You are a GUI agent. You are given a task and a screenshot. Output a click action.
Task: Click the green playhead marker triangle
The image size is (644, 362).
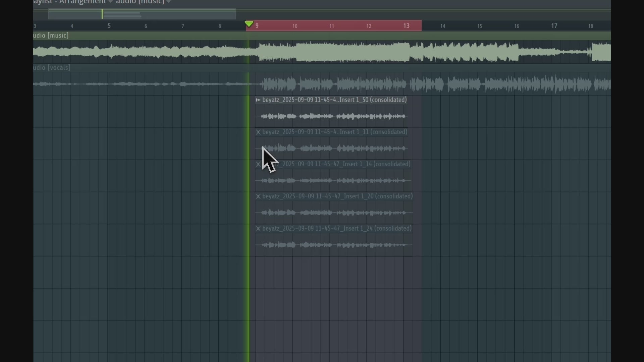point(249,24)
